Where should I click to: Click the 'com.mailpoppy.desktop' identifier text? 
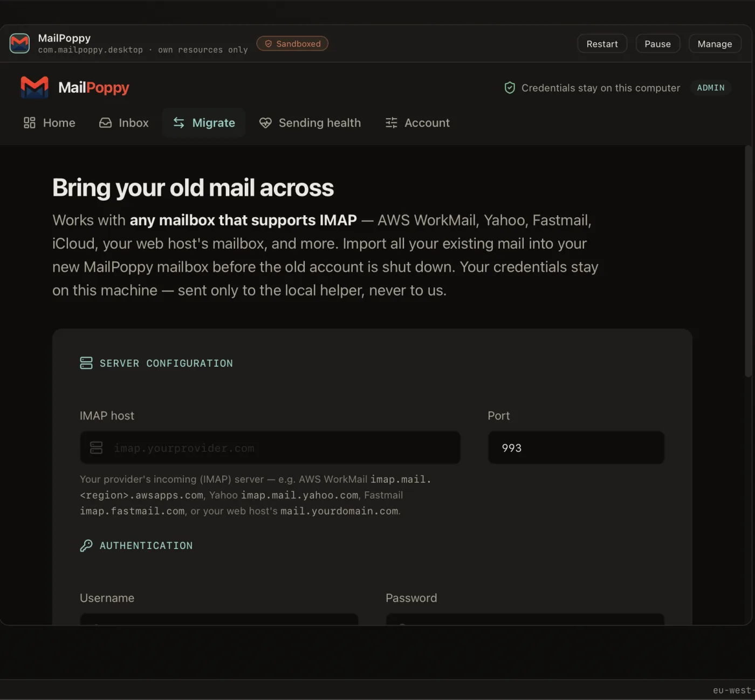point(91,50)
